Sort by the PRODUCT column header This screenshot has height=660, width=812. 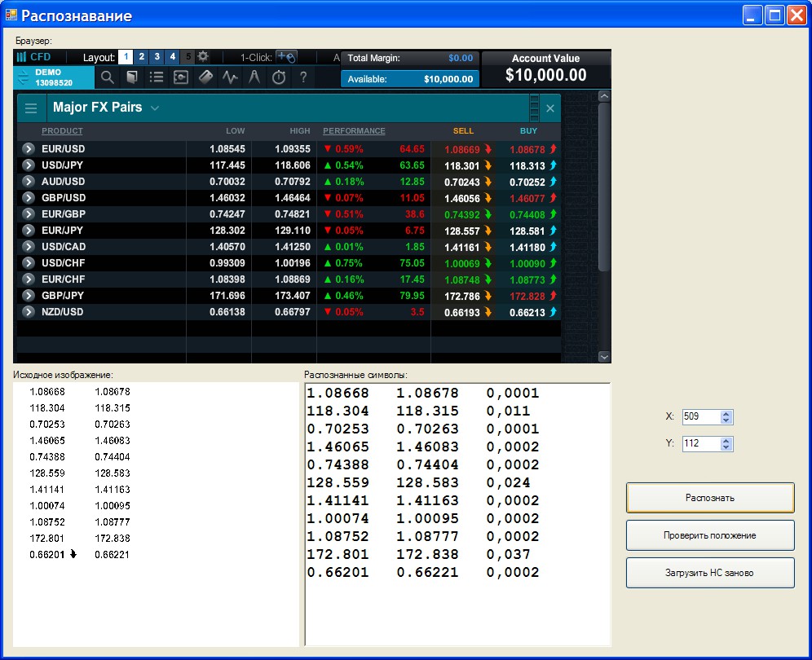tap(62, 131)
